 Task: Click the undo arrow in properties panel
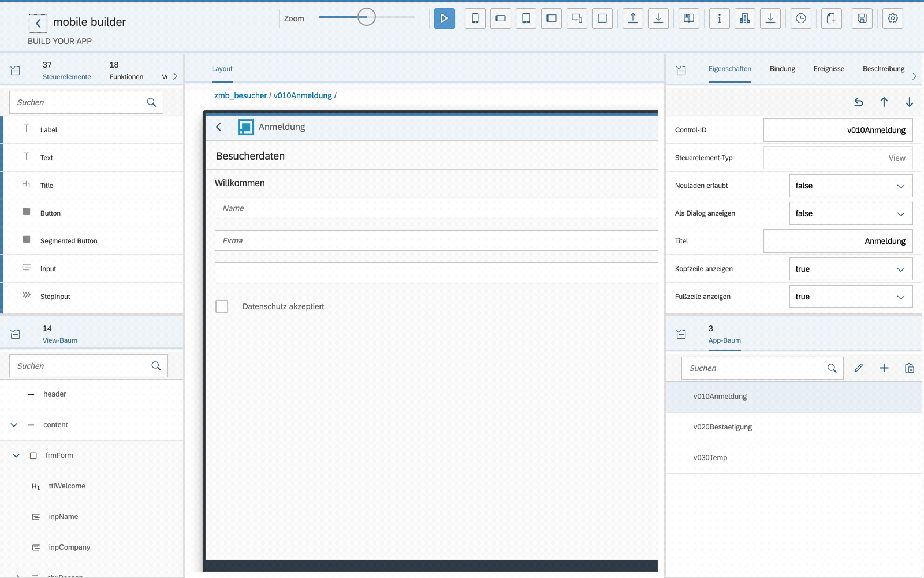859,102
